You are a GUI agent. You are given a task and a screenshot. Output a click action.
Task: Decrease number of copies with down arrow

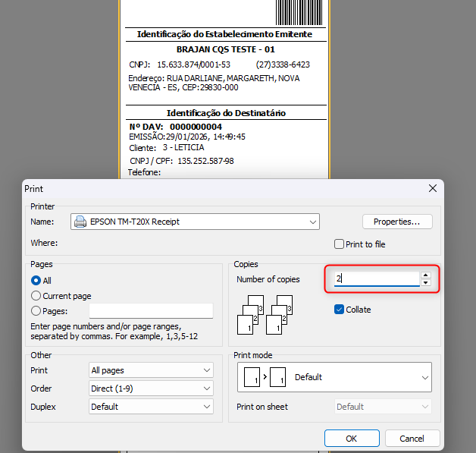click(x=426, y=284)
